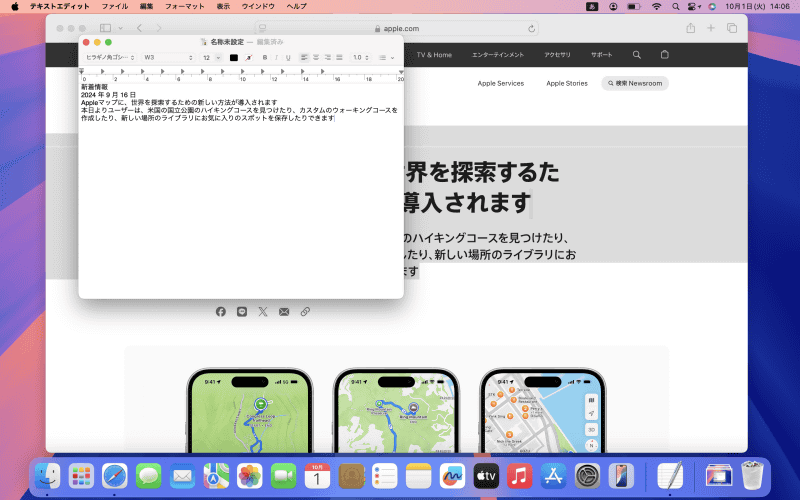Open the Apple Stories link
The height and width of the screenshot is (500, 800).
[567, 83]
